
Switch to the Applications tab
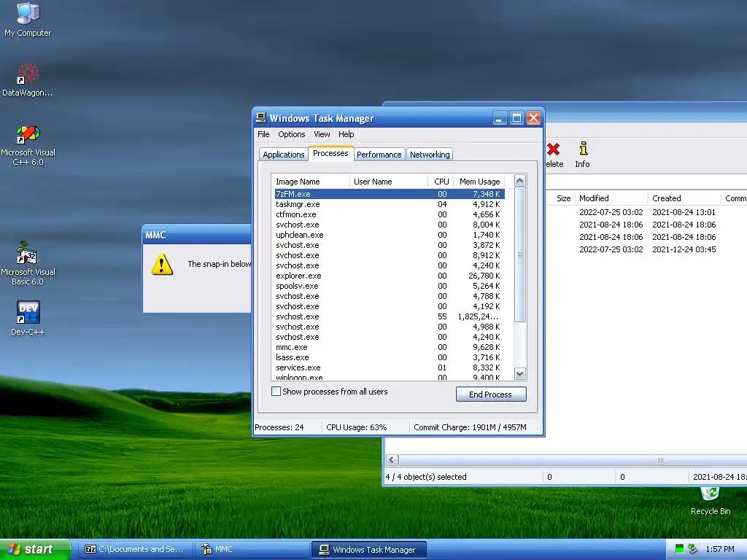click(284, 155)
